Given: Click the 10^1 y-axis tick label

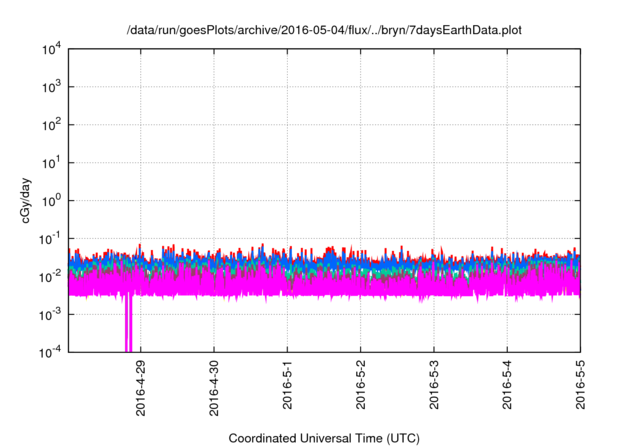Looking at the screenshot, I should (51, 163).
